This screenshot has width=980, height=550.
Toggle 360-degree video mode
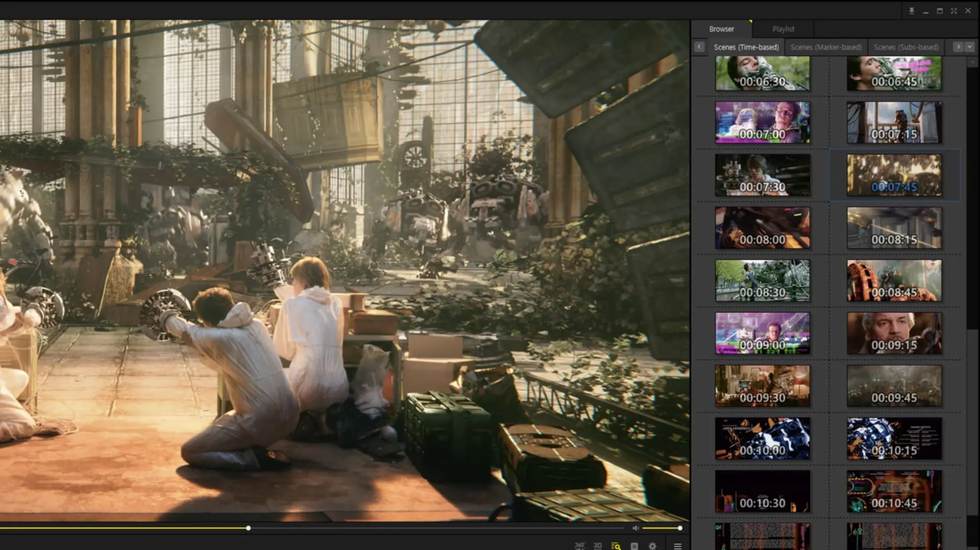click(x=580, y=546)
